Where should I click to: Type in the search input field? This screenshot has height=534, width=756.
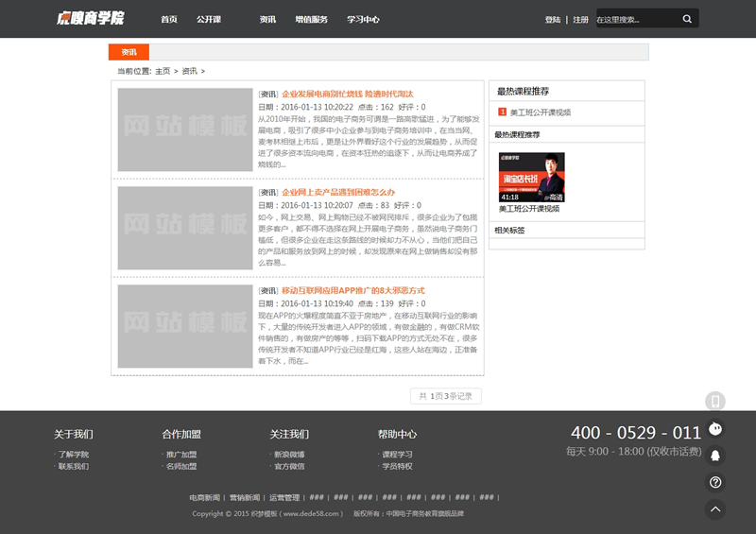(633, 19)
